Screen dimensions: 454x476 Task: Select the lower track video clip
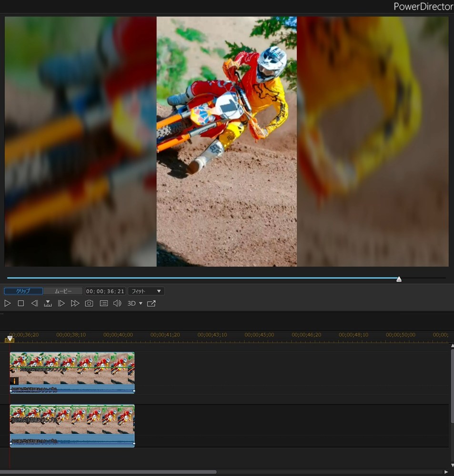(x=72, y=419)
